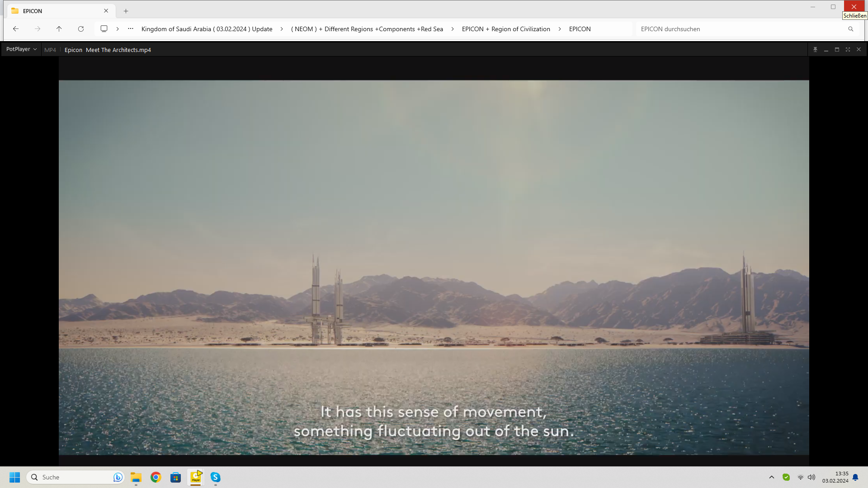Open the Windows Start menu
868x488 pixels.
pos(15,477)
